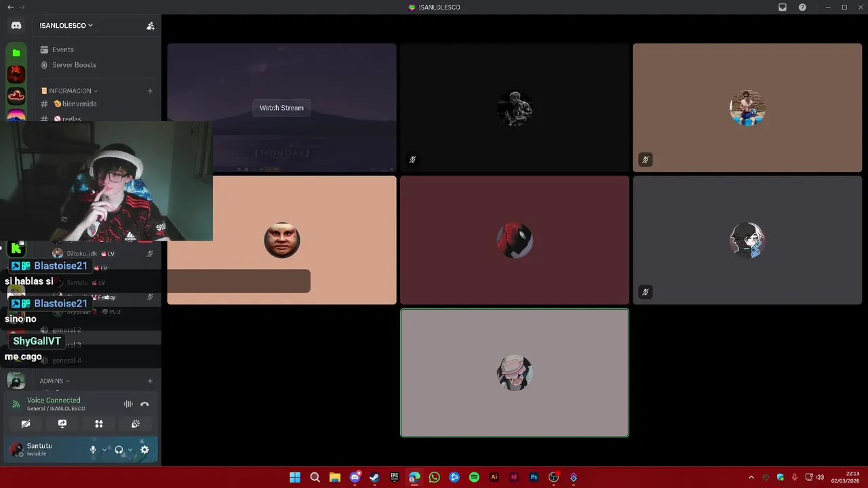Open Steam from the taskbar
This screenshot has height=488, width=868.
(374, 477)
